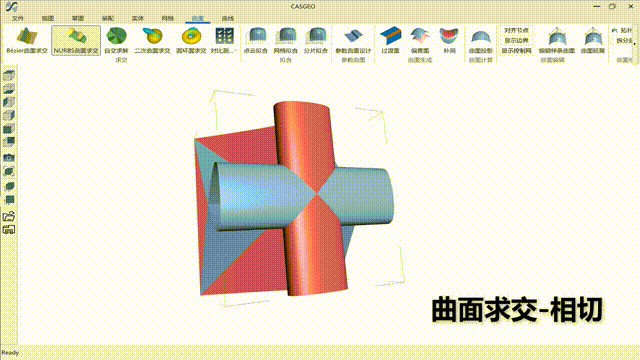Select the NURBS曲面求交 tool
The width and height of the screenshot is (640, 360).
point(76,40)
